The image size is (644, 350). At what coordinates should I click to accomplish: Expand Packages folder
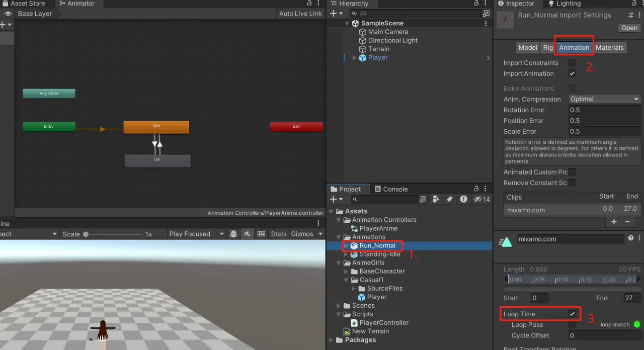(x=331, y=340)
